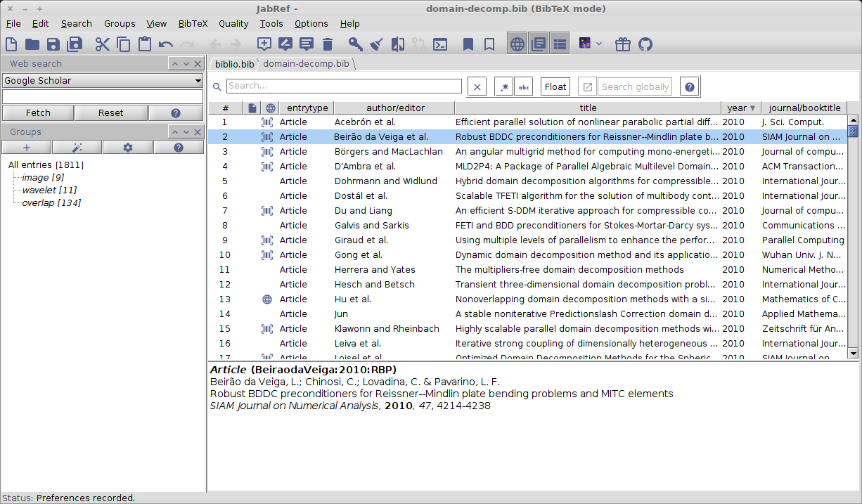
Task: Open the Google Scholar fetcher dropdown
Action: point(103,81)
